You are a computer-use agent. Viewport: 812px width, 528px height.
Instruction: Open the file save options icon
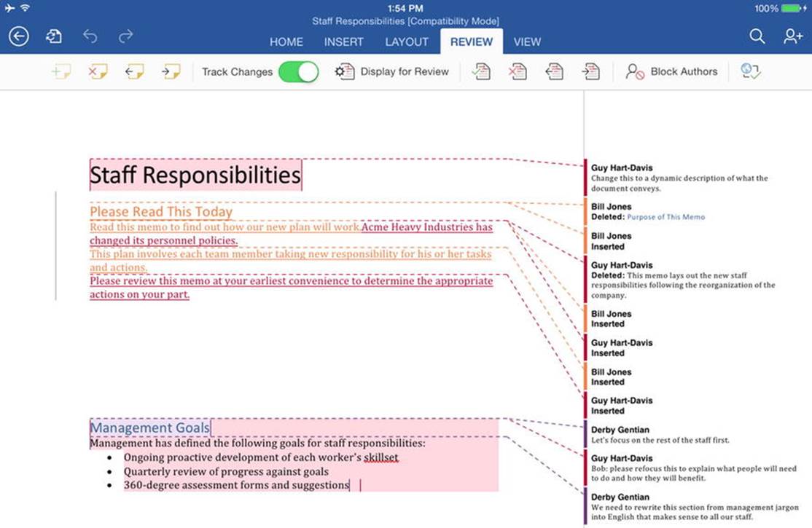tap(54, 36)
